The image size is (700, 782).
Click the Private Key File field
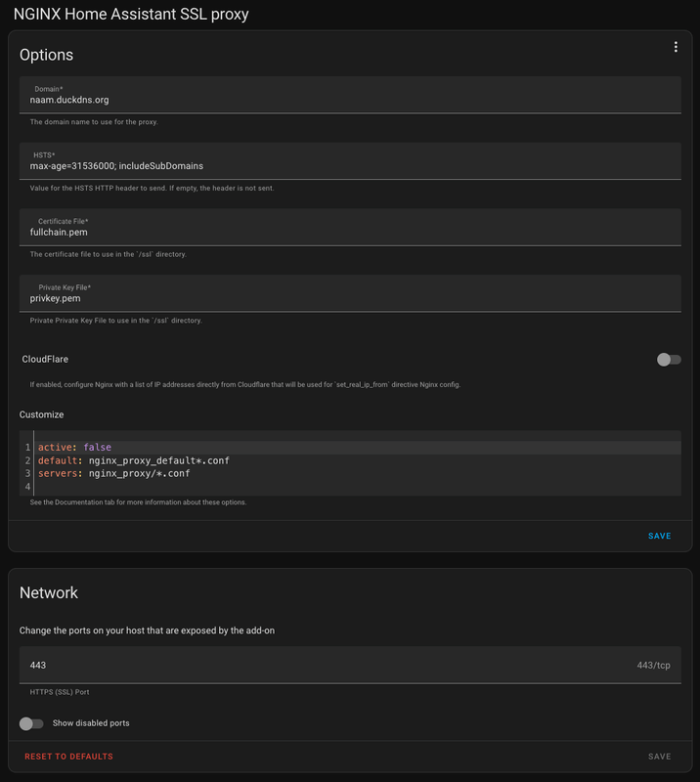point(350,293)
